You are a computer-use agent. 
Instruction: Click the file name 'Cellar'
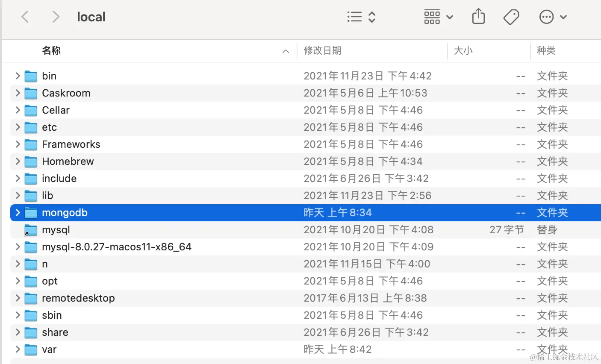point(56,110)
